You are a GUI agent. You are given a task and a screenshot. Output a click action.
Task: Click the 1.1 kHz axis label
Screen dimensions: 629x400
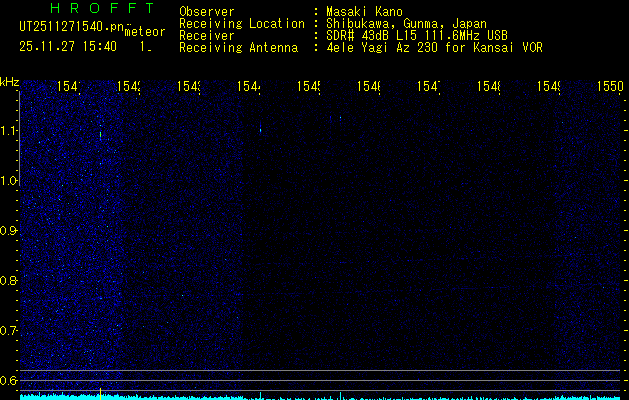[x=8, y=130]
